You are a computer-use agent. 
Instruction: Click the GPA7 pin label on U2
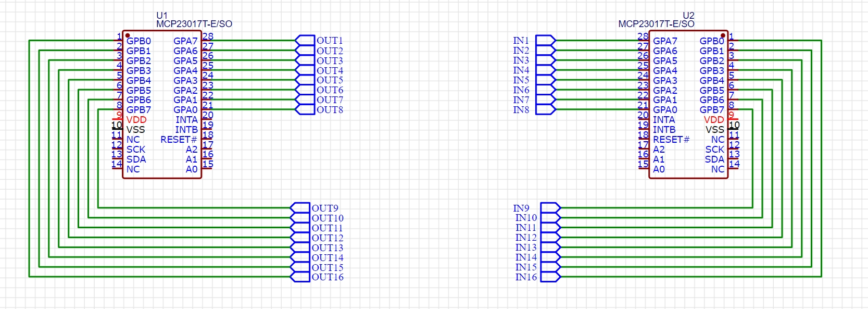pos(665,41)
